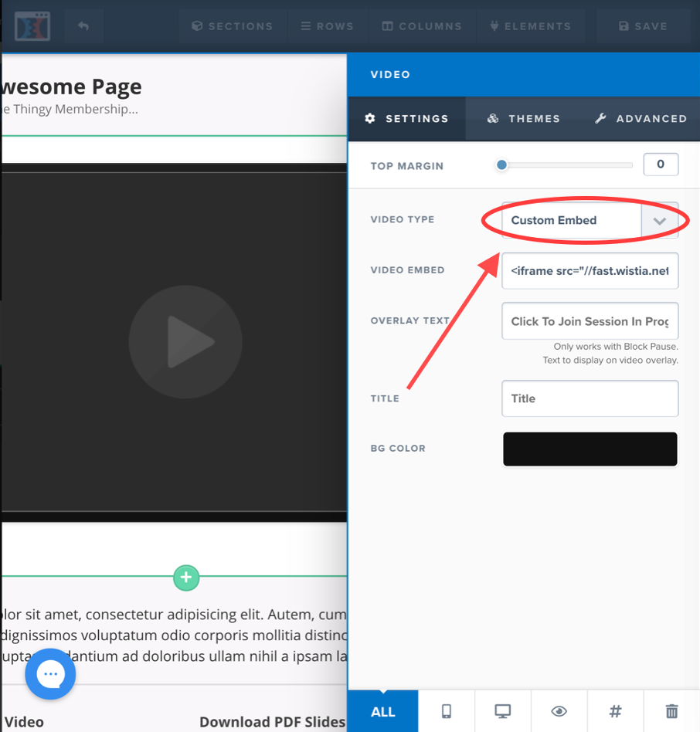Click the lorem ipsum paragraph text

pyautogui.click(x=174, y=635)
